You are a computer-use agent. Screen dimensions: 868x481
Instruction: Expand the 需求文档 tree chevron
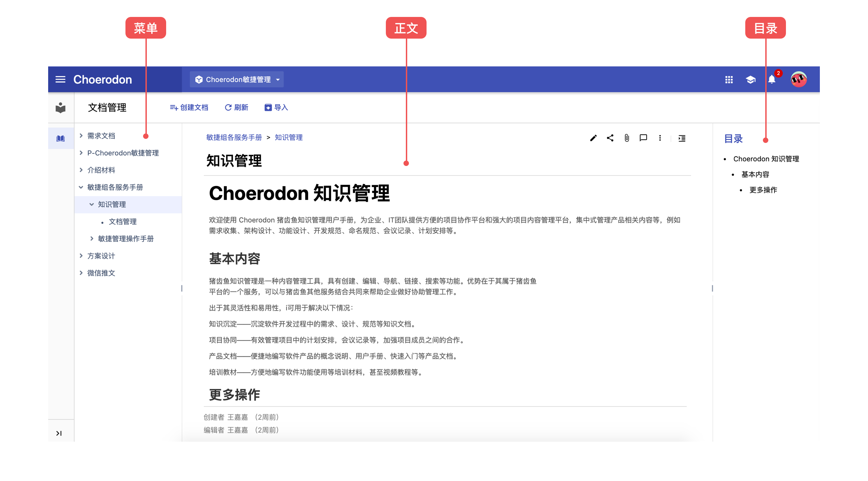[81, 135]
